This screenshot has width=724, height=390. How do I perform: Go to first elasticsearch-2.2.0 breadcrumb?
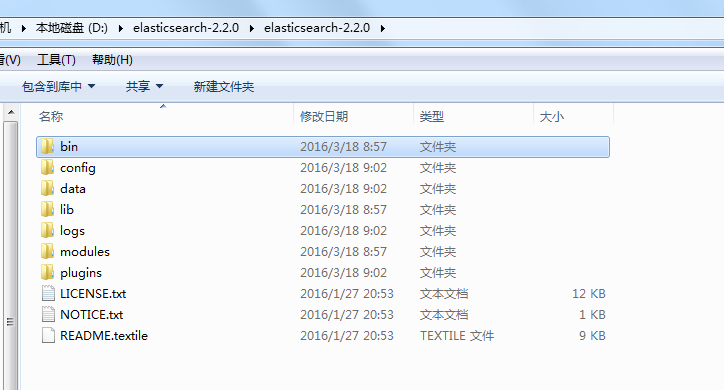coord(186,28)
